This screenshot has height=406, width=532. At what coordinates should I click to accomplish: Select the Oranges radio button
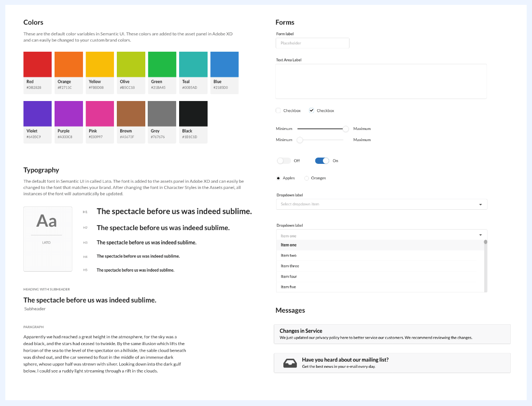pyautogui.click(x=307, y=178)
